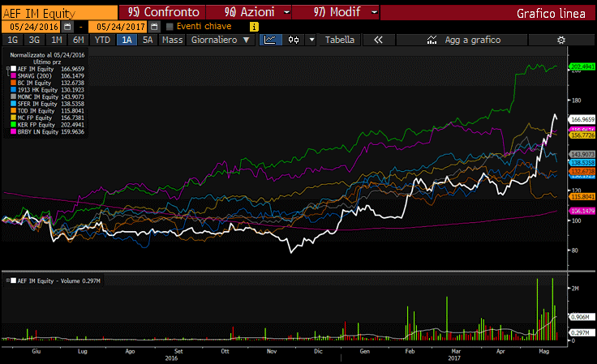
Task: Open the 96) Azioni dropdown menu
Action: pyautogui.click(x=249, y=12)
